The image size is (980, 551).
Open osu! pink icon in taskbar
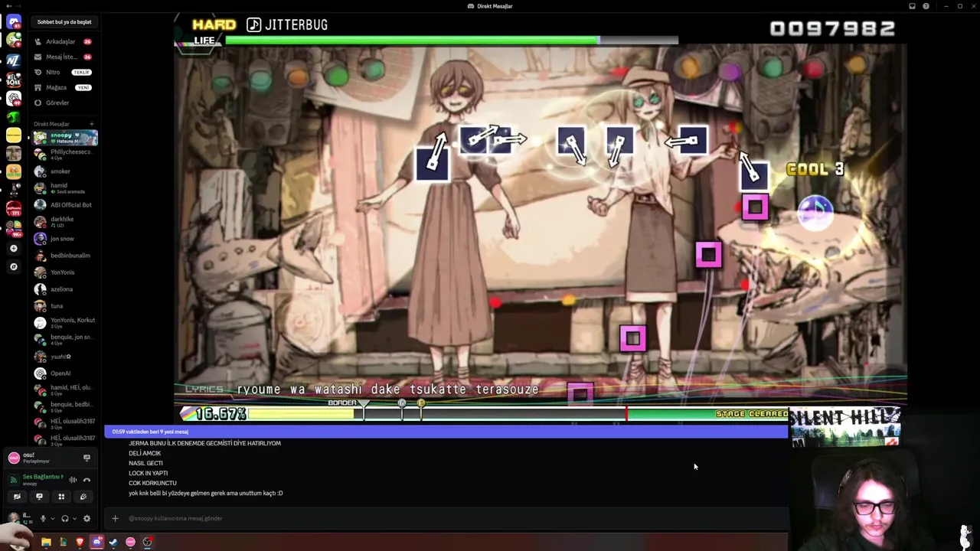point(130,542)
